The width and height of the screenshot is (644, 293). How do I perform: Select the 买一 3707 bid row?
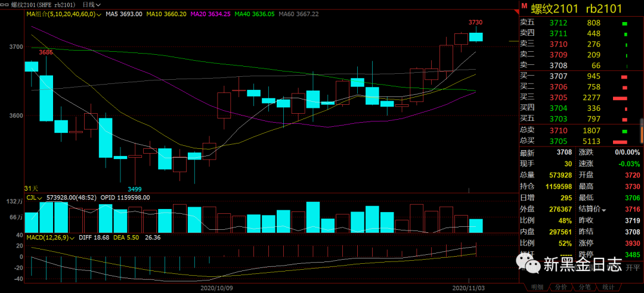(x=580, y=76)
